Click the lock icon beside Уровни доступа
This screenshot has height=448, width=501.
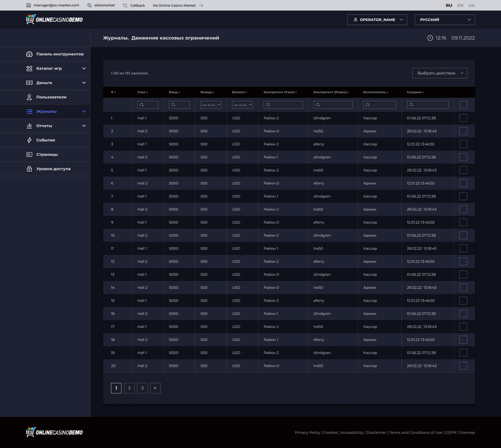point(29,169)
